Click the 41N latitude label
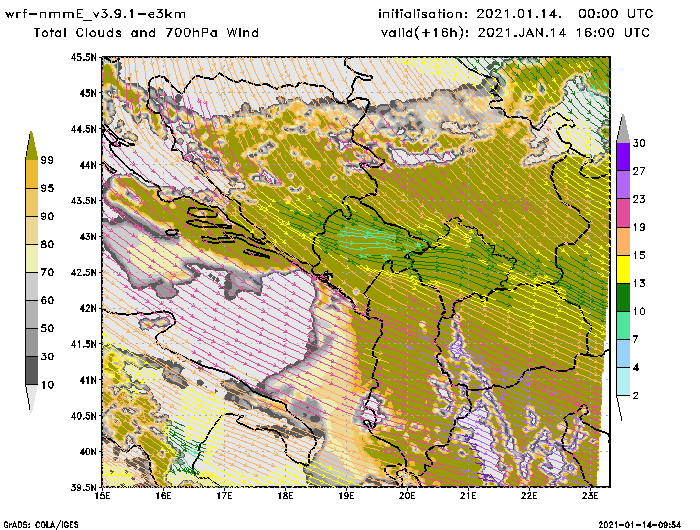 87,380
